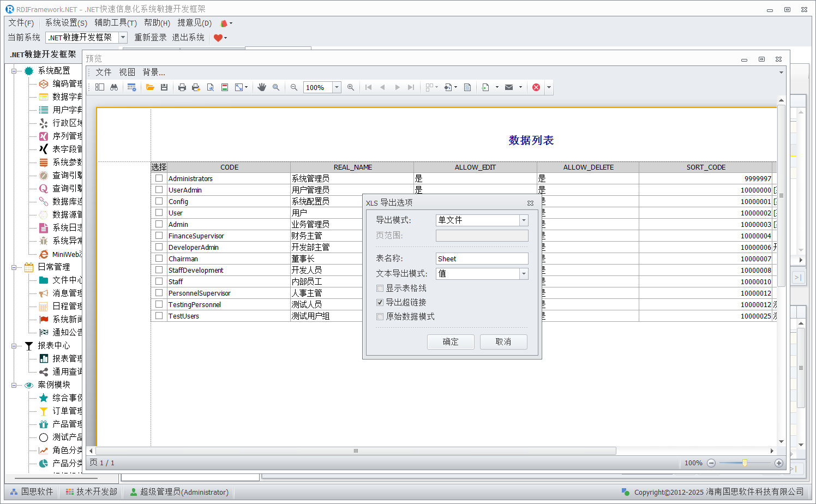Click the envelope send by email icon
816x504 pixels.
(x=509, y=87)
